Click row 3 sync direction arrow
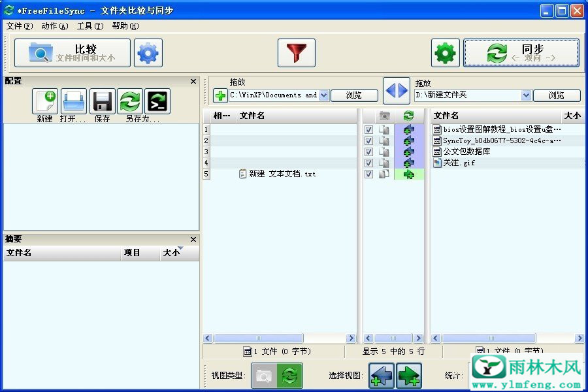 click(x=409, y=152)
